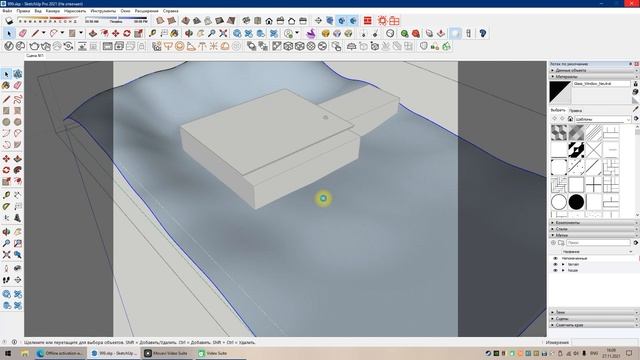Collapse the tags tray panel
Screen dimensions: 640x360
tap(593, 236)
